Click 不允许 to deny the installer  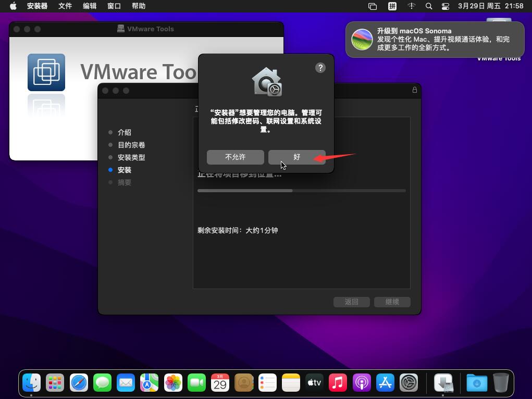[235, 157]
